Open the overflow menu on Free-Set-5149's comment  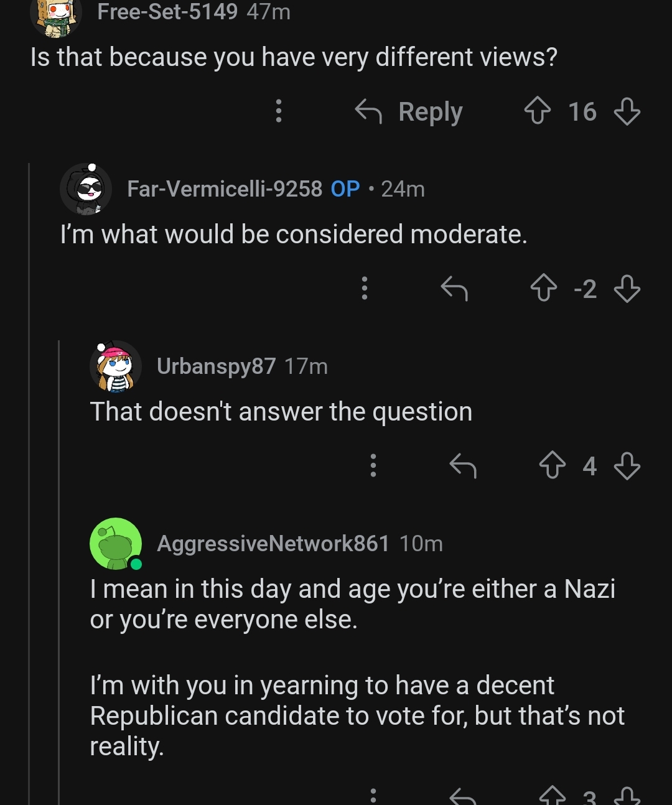(279, 112)
